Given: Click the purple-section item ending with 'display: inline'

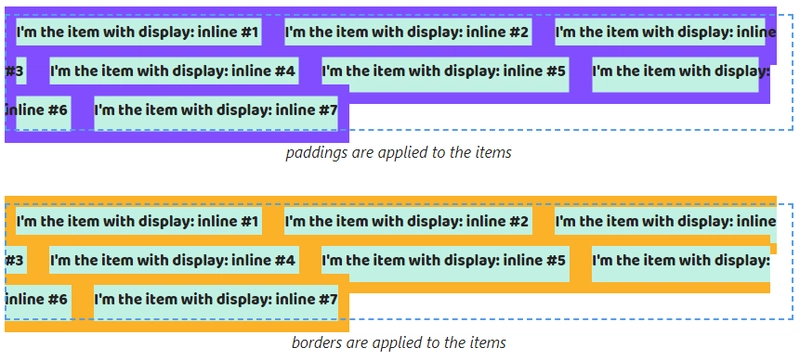Looking at the screenshot, I should 665,32.
